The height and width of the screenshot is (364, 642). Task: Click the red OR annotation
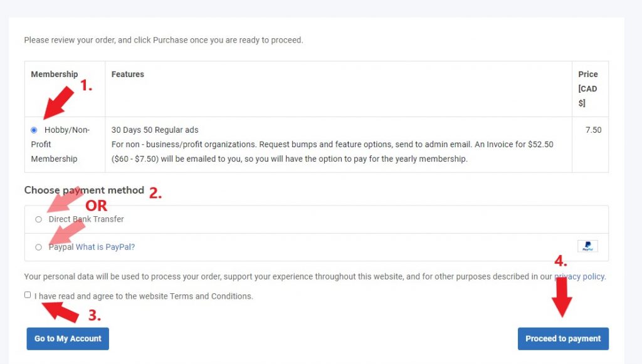96,205
